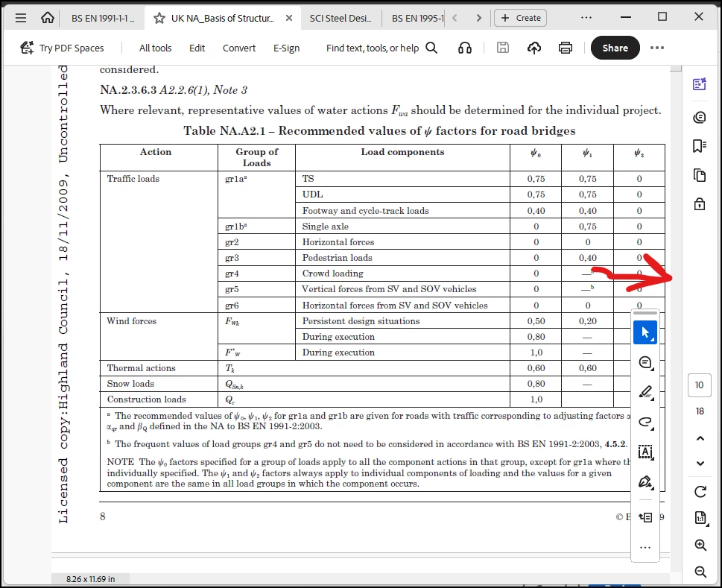Viewport: 722px width, 588px height.
Task: Open the E-Sign menu
Action: 286,48
